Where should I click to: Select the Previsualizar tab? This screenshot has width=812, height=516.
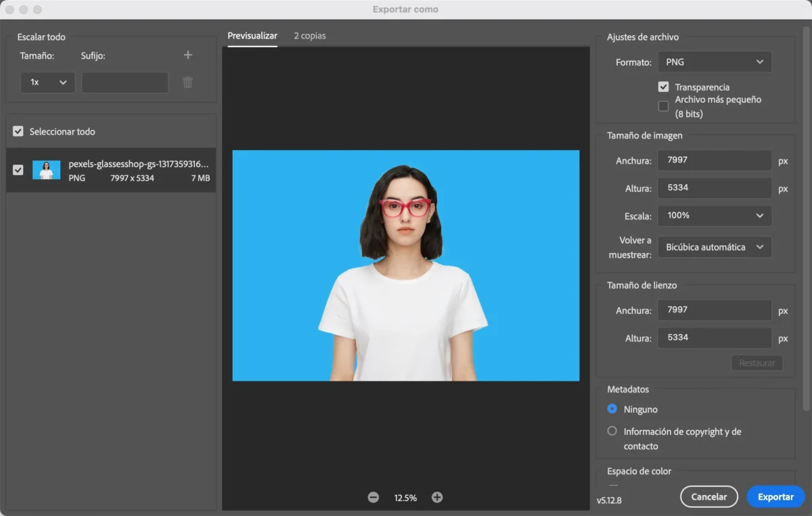tap(252, 37)
